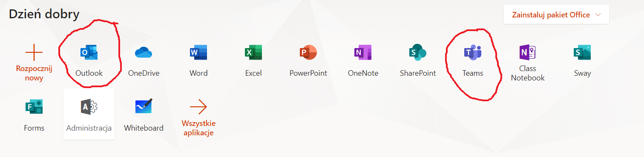
Task: Click the Wszystkie aplikacje link text
Action: tap(198, 128)
